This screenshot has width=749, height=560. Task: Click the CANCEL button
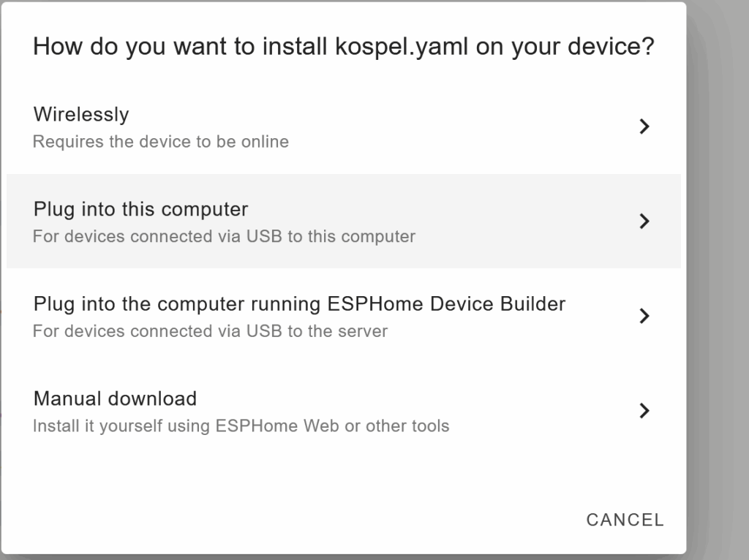click(625, 520)
